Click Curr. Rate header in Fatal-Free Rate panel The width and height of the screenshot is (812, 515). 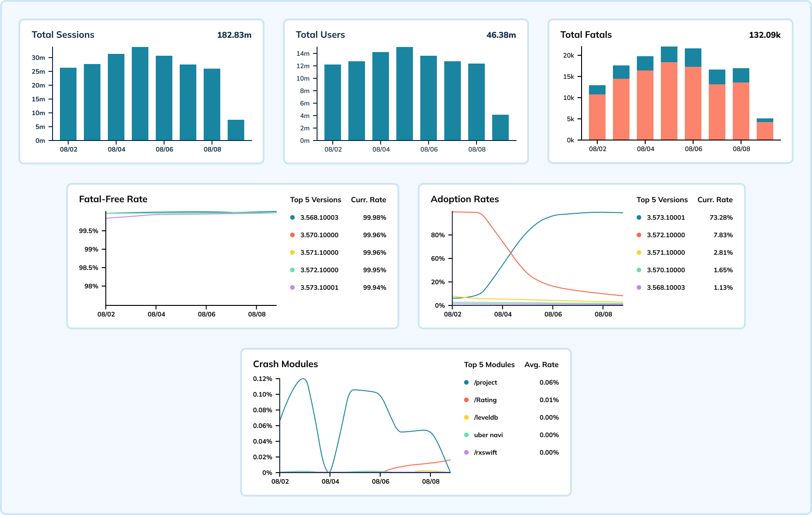pos(369,200)
